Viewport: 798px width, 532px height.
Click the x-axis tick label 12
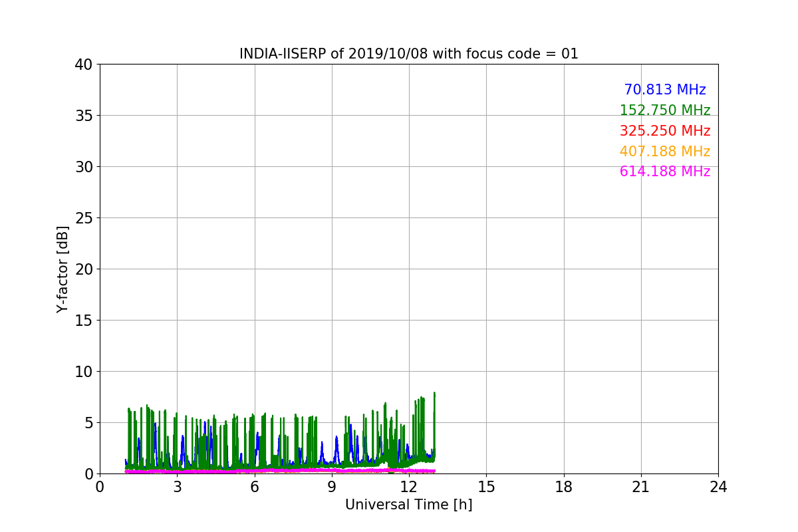pyautogui.click(x=409, y=487)
